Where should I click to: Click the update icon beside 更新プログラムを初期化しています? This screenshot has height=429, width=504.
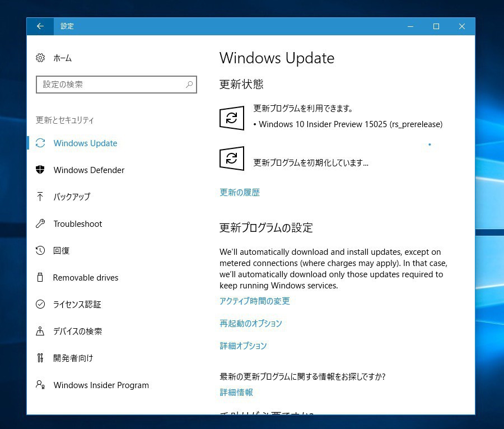pyautogui.click(x=232, y=158)
